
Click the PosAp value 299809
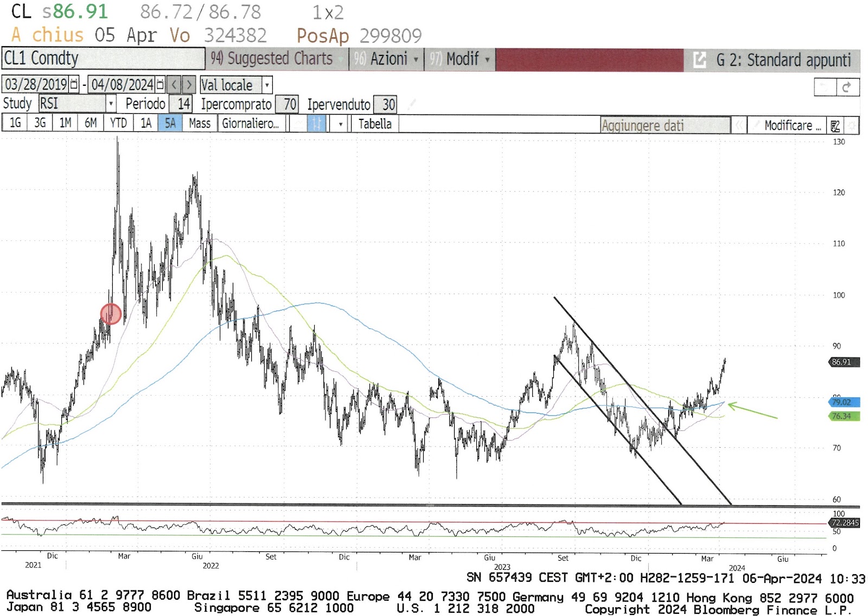click(391, 36)
